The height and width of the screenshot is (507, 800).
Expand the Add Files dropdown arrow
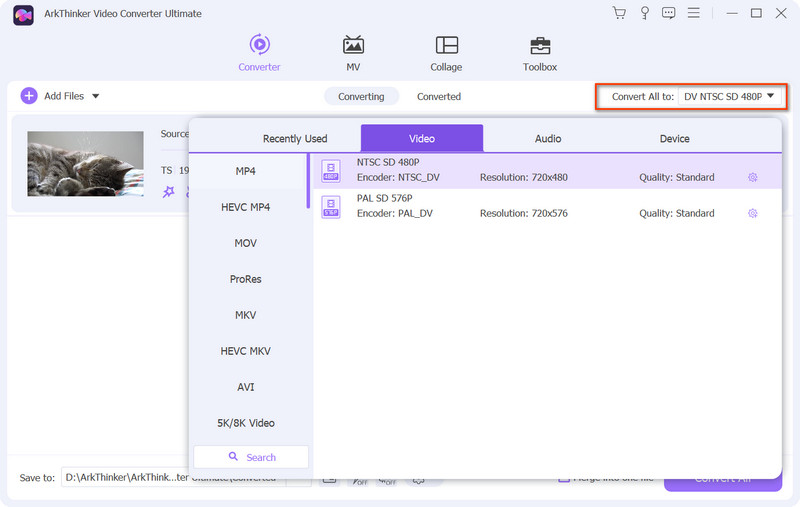[x=95, y=96]
